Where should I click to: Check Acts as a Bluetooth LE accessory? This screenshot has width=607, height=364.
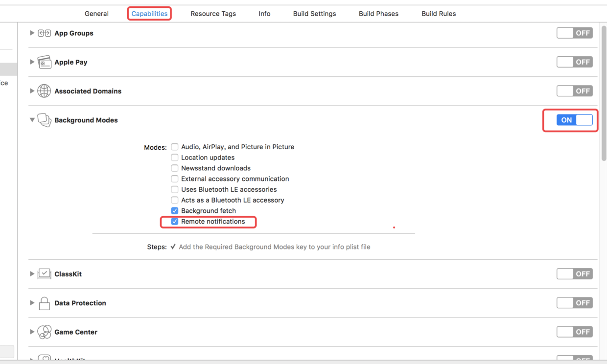coord(175,200)
